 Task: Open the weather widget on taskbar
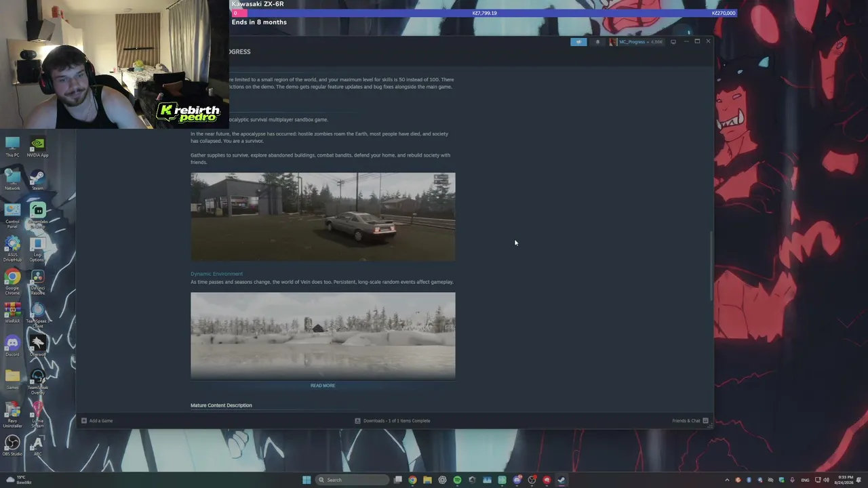[x=18, y=480]
